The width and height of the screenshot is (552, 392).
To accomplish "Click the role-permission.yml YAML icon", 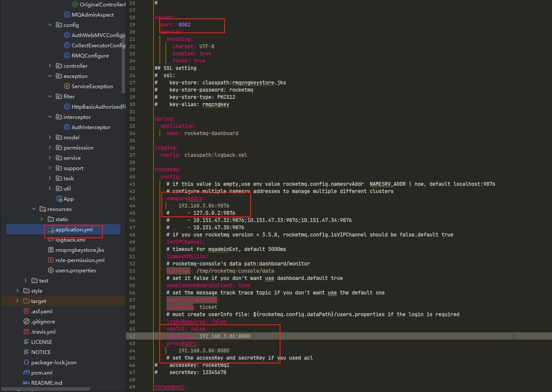I will coord(51,260).
